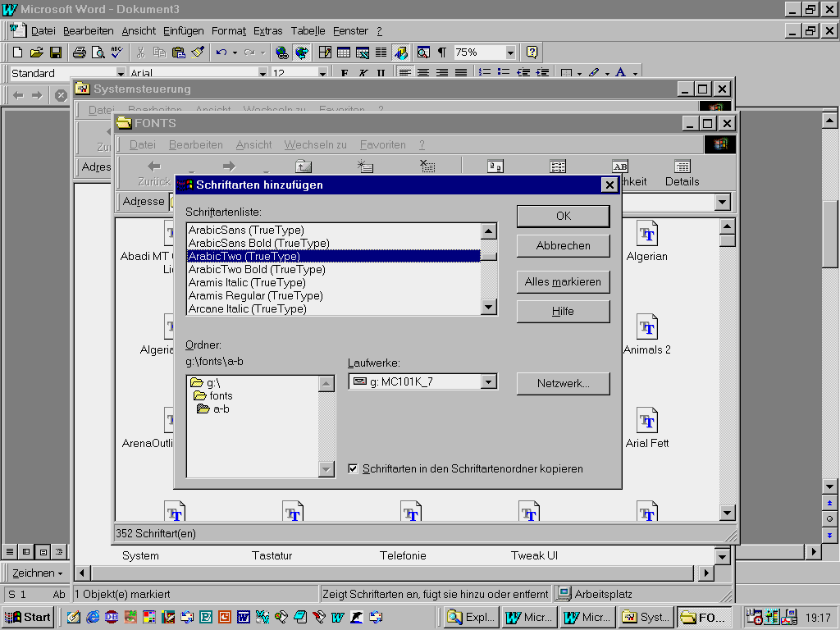The height and width of the screenshot is (630, 840).
Task: Print the Word document
Action: pos(80,52)
